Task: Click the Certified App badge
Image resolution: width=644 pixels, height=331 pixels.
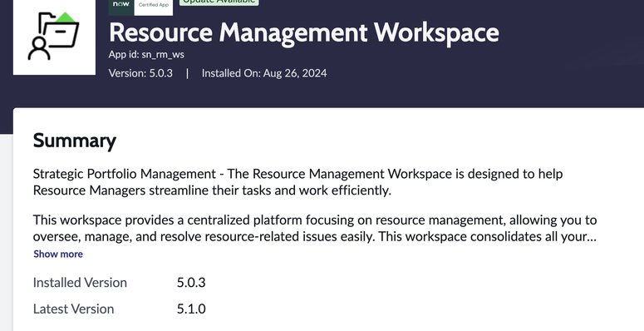Action: coord(154,7)
